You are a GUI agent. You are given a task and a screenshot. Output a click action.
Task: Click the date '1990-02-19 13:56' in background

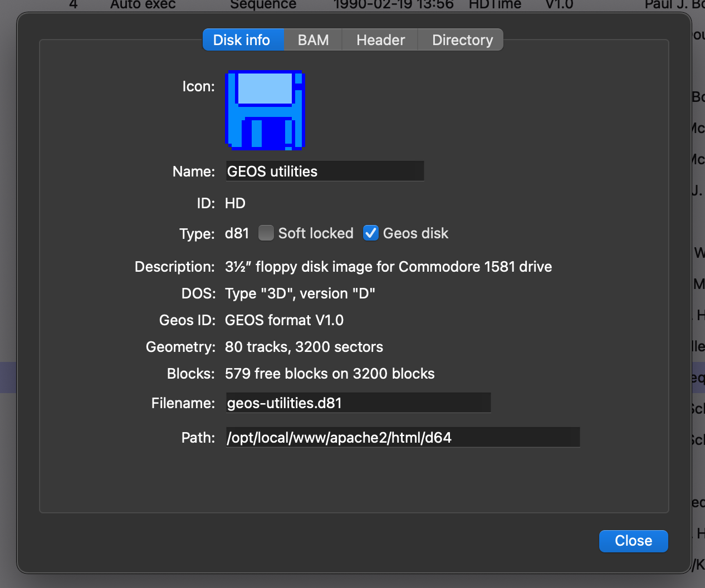tap(393, 4)
